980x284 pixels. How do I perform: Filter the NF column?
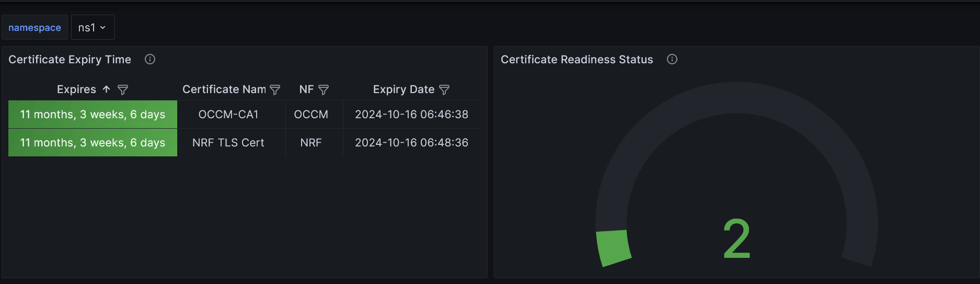point(324,90)
